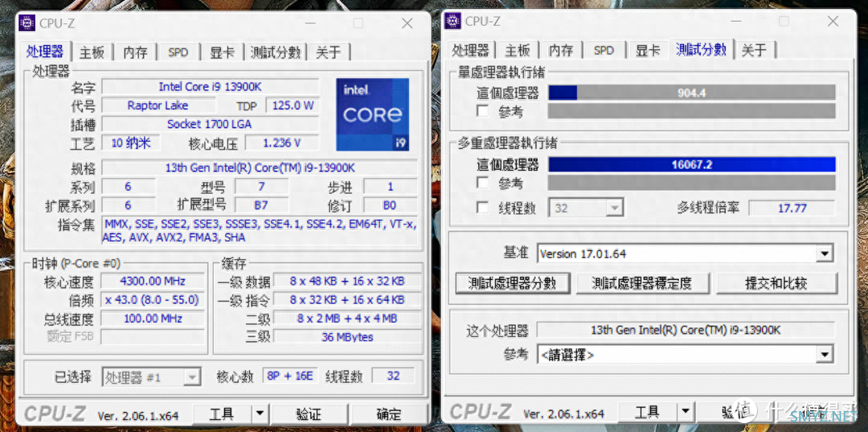This screenshot has width=868, height=432.
Task: Click 測試處理器穩定度 button
Action: pyautogui.click(x=642, y=283)
